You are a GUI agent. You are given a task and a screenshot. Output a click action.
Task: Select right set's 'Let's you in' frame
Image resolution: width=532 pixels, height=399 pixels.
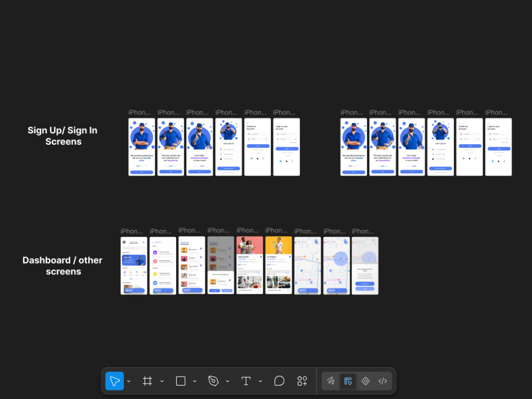pos(440,147)
